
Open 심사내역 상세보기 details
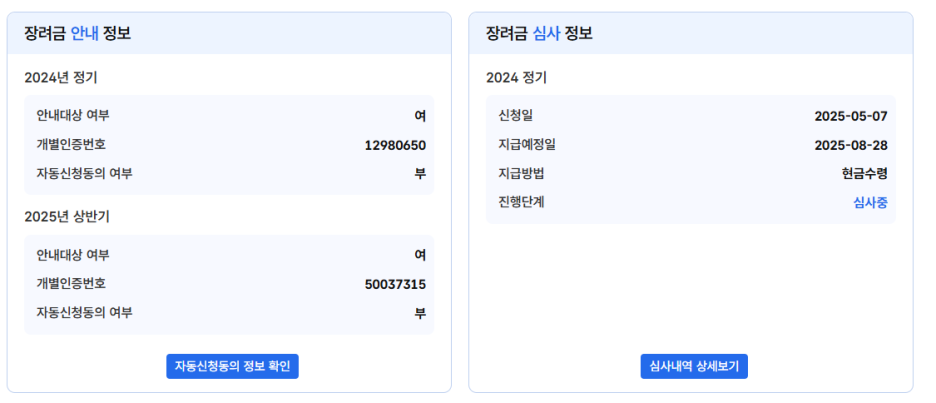(694, 366)
